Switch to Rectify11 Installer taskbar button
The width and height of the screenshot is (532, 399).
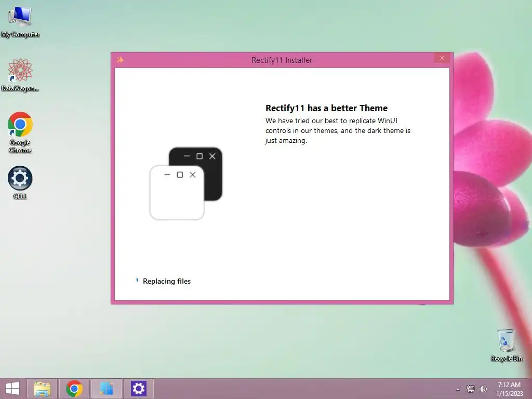(107, 389)
